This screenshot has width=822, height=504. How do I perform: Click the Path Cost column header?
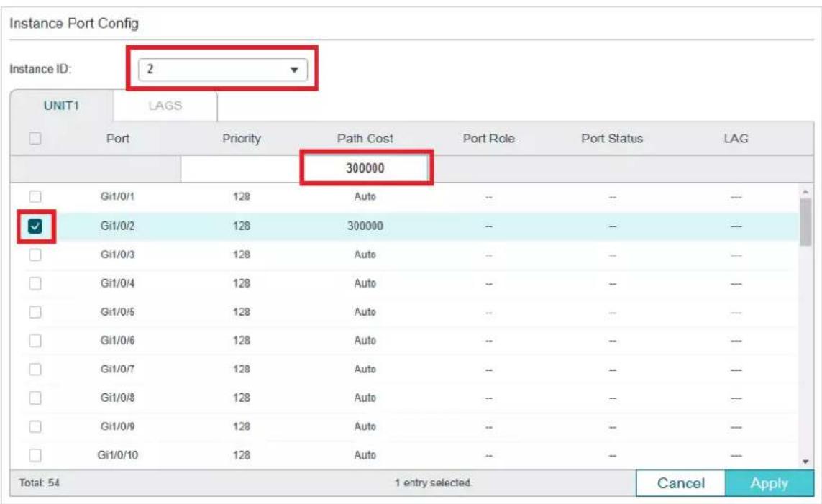[x=365, y=138]
